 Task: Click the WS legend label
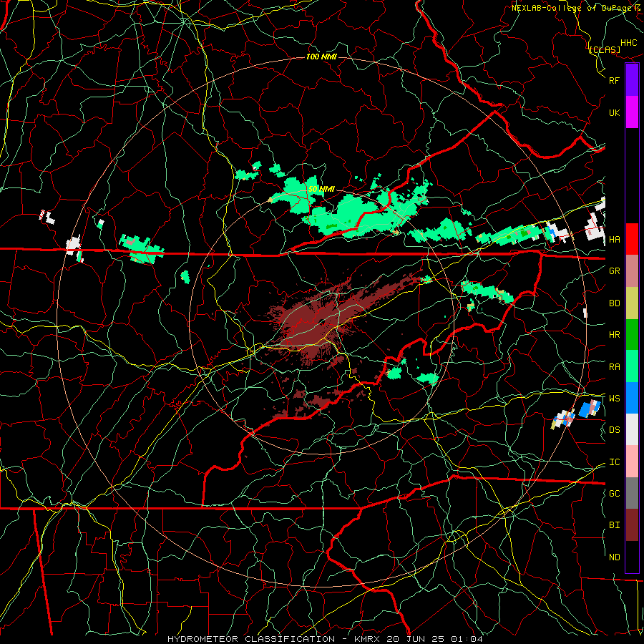614,399
